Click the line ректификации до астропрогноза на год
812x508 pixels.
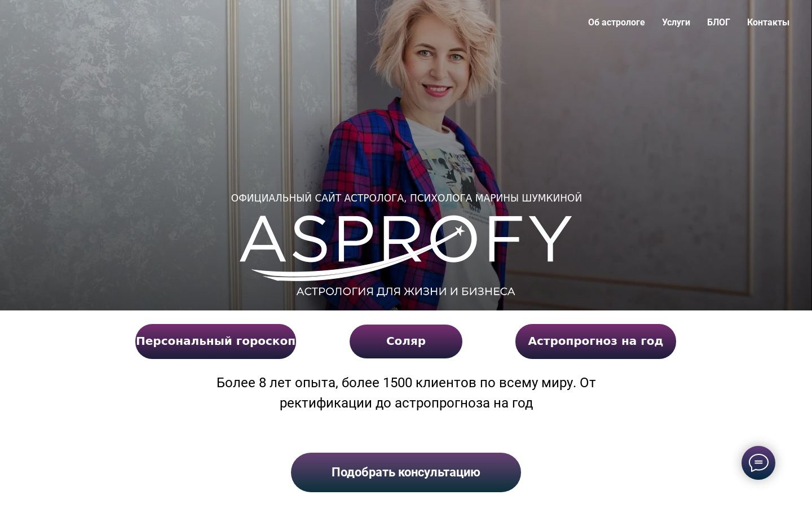tap(406, 403)
